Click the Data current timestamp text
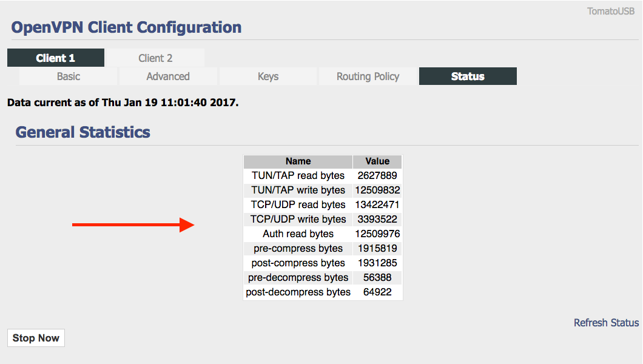The image size is (643, 364). (123, 103)
